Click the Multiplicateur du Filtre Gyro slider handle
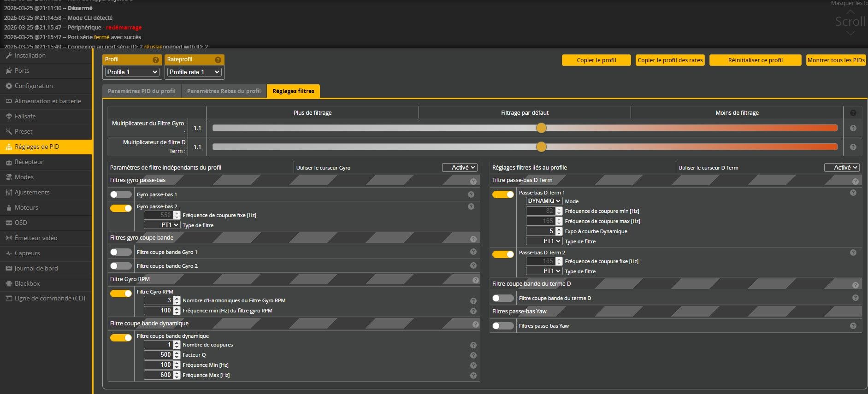Screen dimensions: 868x394 [541, 128]
